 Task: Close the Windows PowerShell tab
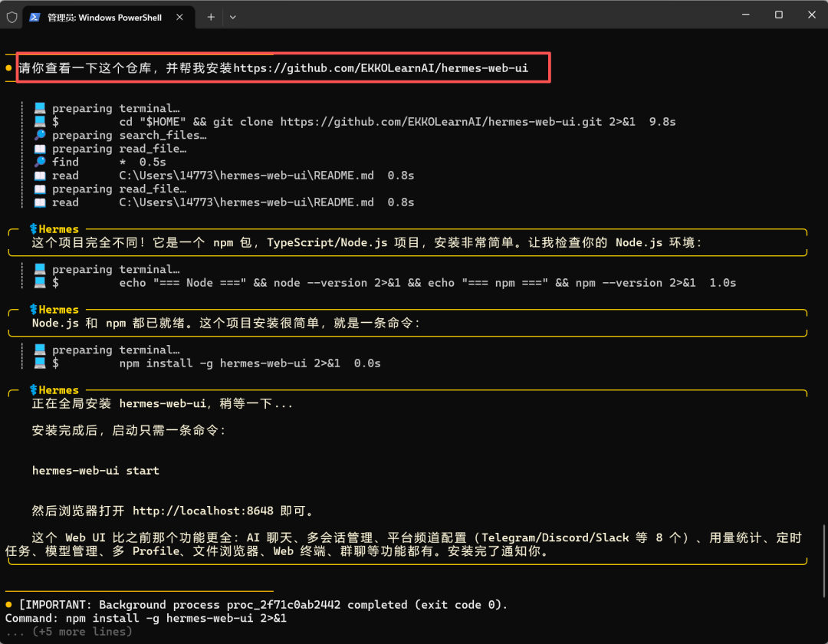tap(179, 18)
